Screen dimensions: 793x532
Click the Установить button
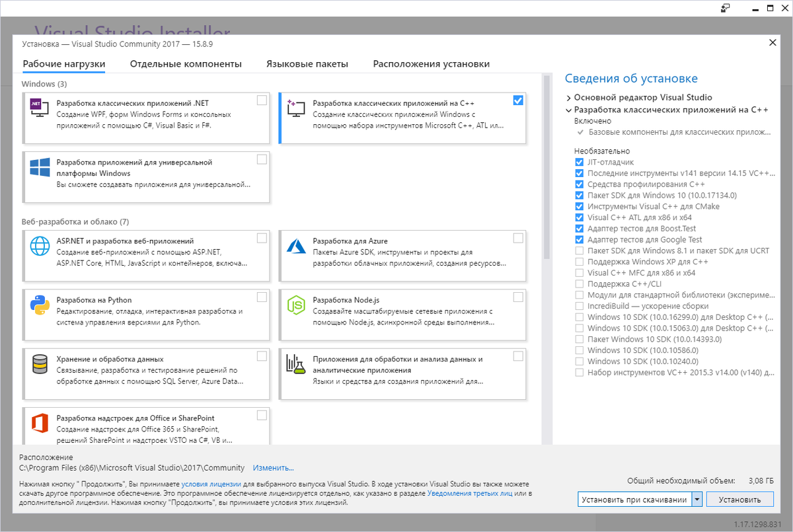[740, 500]
